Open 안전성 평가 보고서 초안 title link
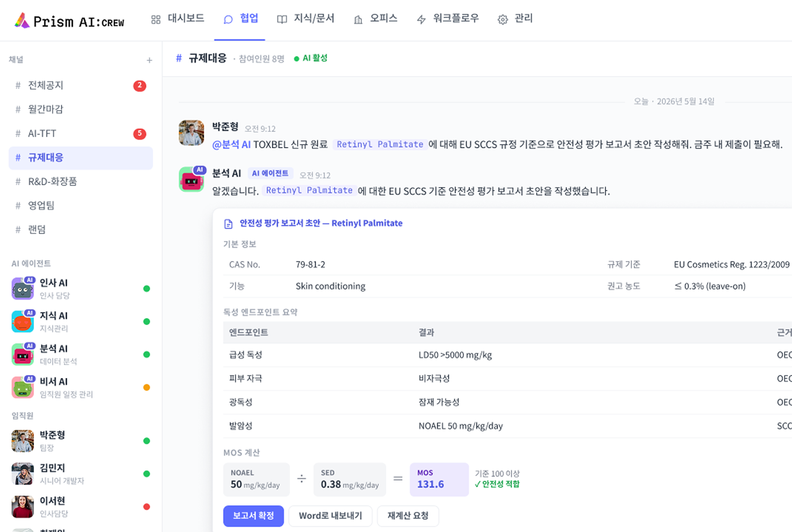Image resolution: width=792 pixels, height=532 pixels. (x=321, y=223)
